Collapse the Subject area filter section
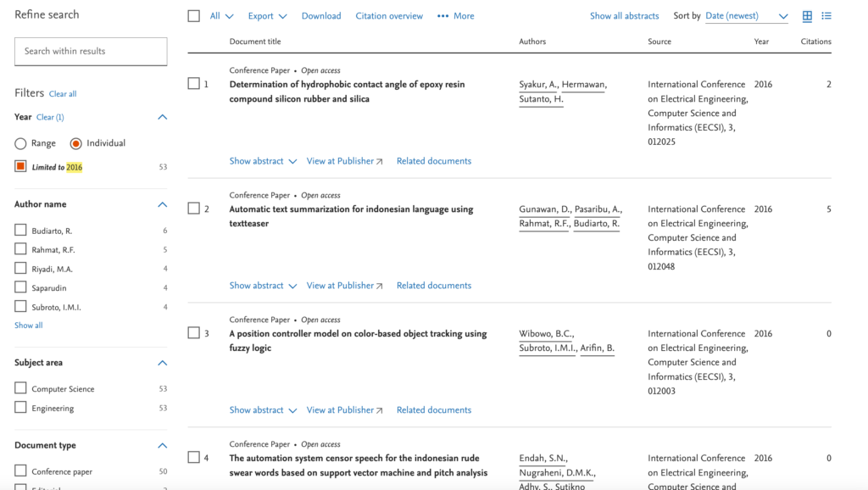This screenshot has height=490, width=868. click(163, 363)
